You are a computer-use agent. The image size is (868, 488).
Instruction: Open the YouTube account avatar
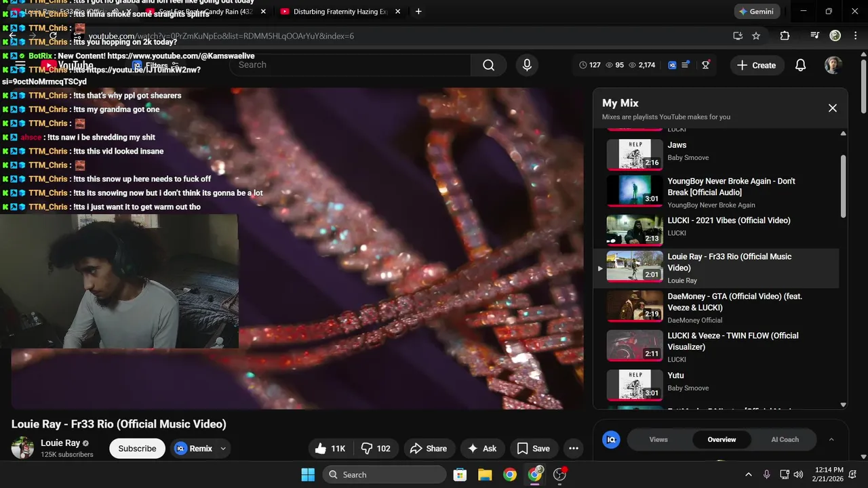(833, 65)
